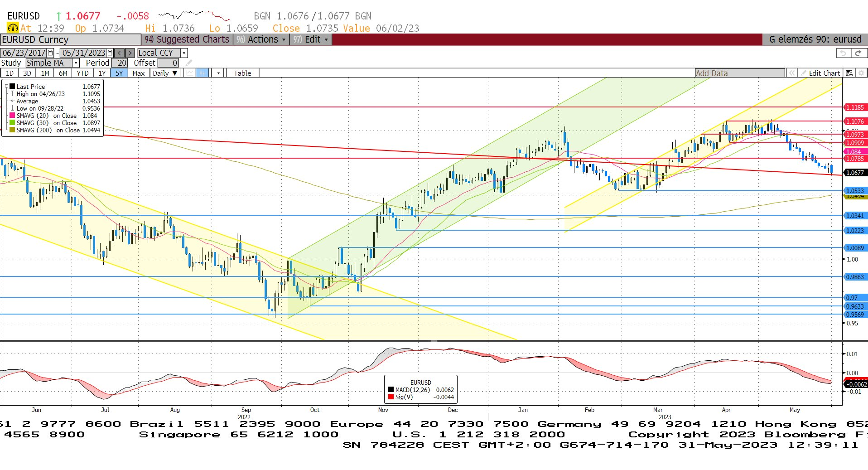Click the end date field 05/31/2023
The height and width of the screenshot is (470, 868).
pos(83,53)
